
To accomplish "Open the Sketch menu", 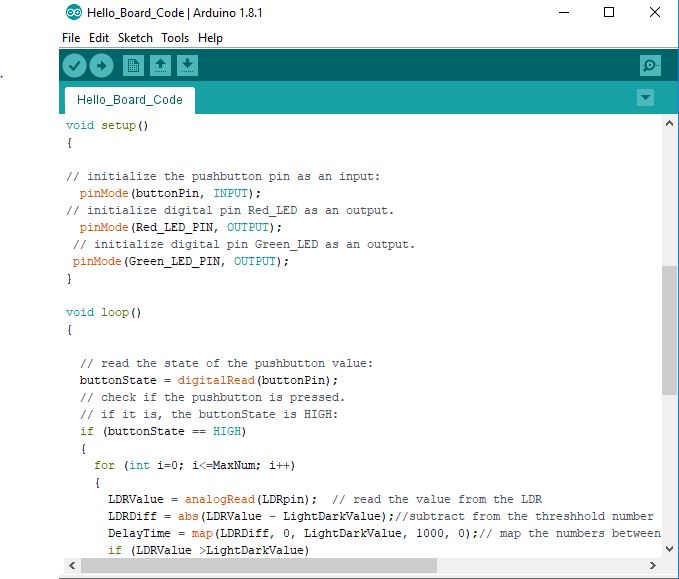I will pyautogui.click(x=135, y=38).
